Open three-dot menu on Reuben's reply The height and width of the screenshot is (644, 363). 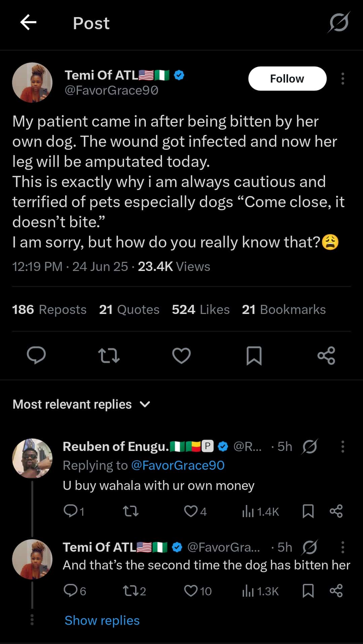coord(342,447)
